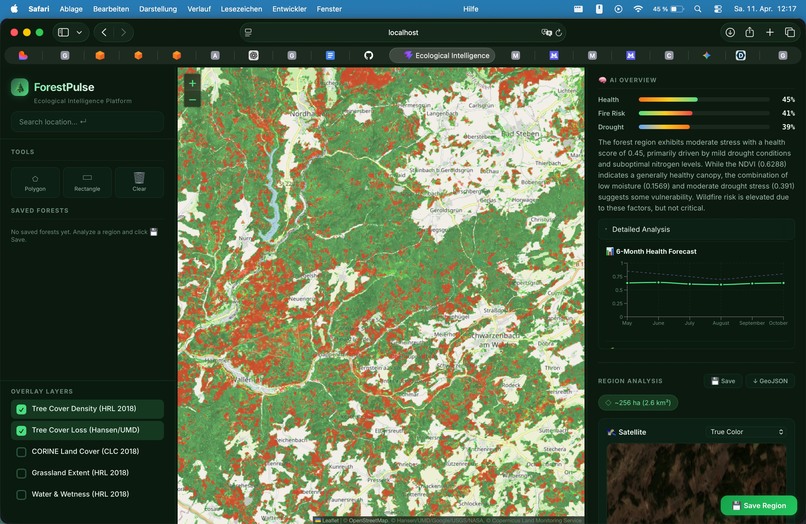Go forward to next page

(x=123, y=32)
